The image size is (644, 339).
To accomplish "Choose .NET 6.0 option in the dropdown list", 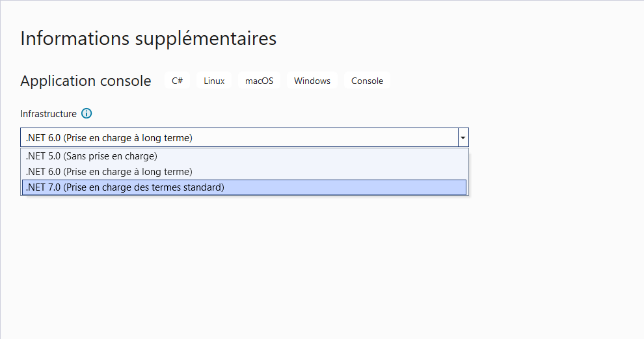I will tap(109, 172).
